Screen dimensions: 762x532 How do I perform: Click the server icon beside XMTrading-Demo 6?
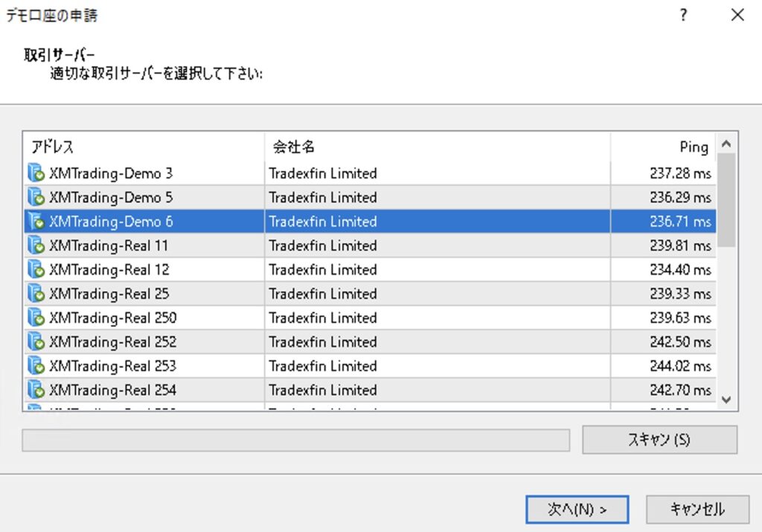[36, 222]
